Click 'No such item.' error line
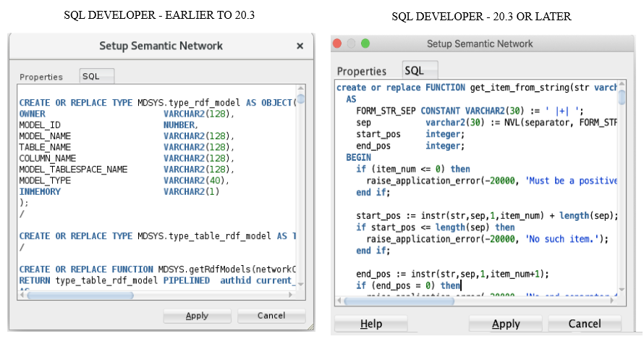The height and width of the screenshot is (339, 644). 488,239
